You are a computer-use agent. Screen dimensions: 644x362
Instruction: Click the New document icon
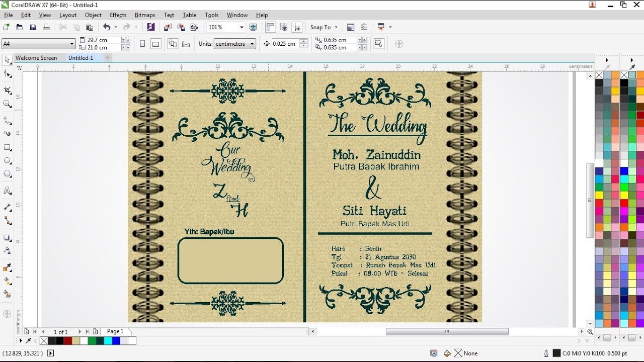(7, 27)
